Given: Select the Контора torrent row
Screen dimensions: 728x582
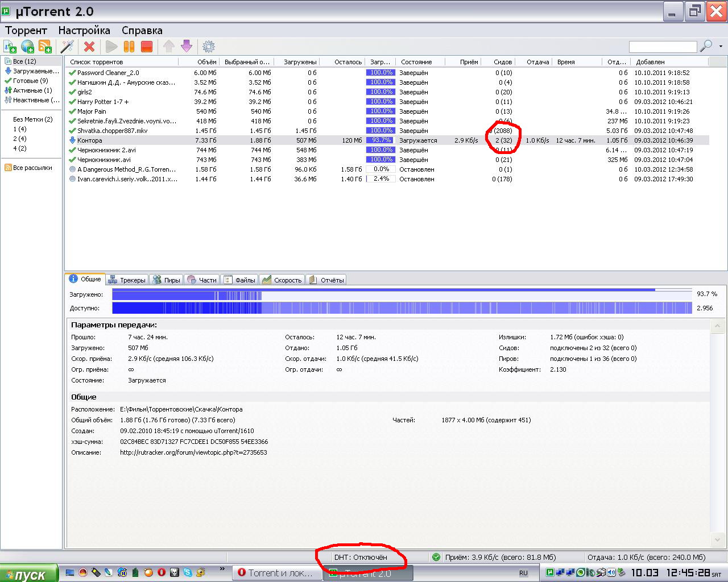Looking at the screenshot, I should coord(388,140).
